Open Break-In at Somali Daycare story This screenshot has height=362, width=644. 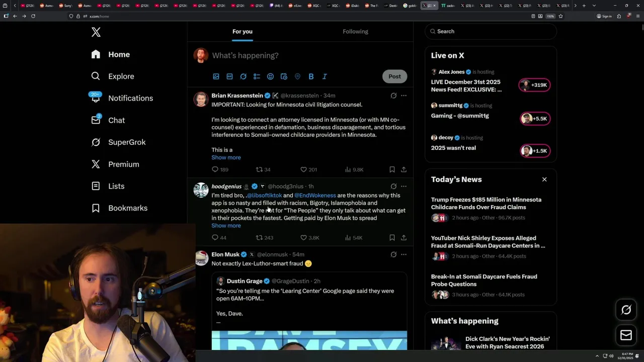point(491,285)
